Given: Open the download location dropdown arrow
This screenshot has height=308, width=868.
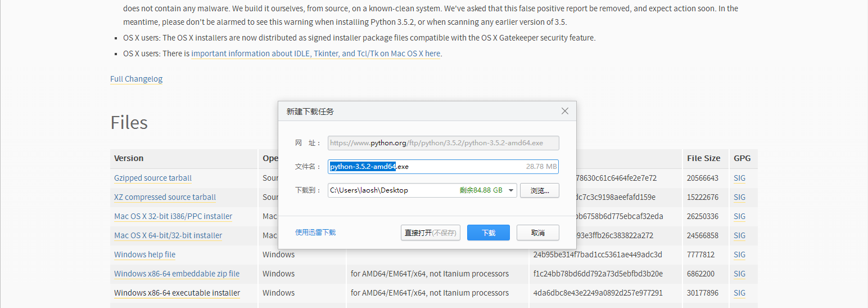Looking at the screenshot, I should point(511,190).
